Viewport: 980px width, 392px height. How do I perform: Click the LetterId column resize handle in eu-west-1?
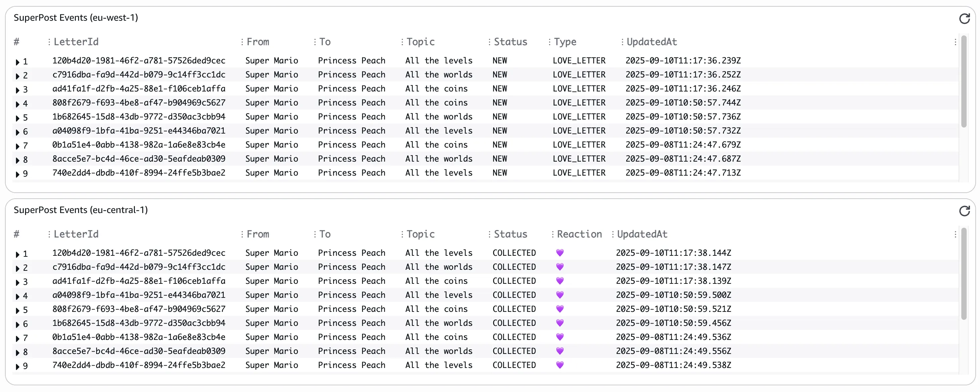point(242,42)
